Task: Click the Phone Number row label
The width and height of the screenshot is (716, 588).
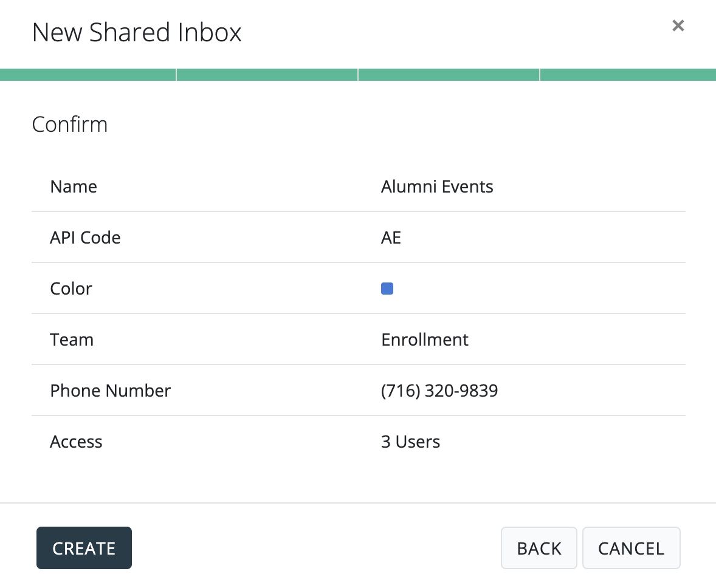Action: (110, 391)
